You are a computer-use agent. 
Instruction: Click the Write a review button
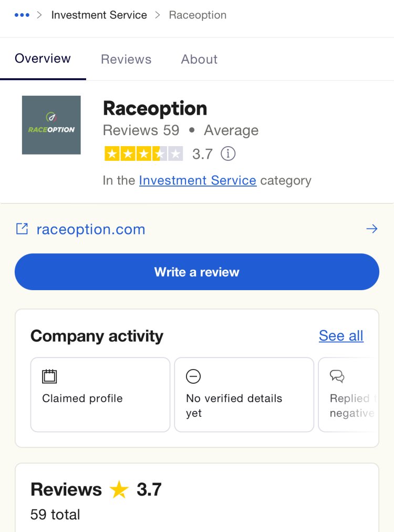tap(196, 272)
